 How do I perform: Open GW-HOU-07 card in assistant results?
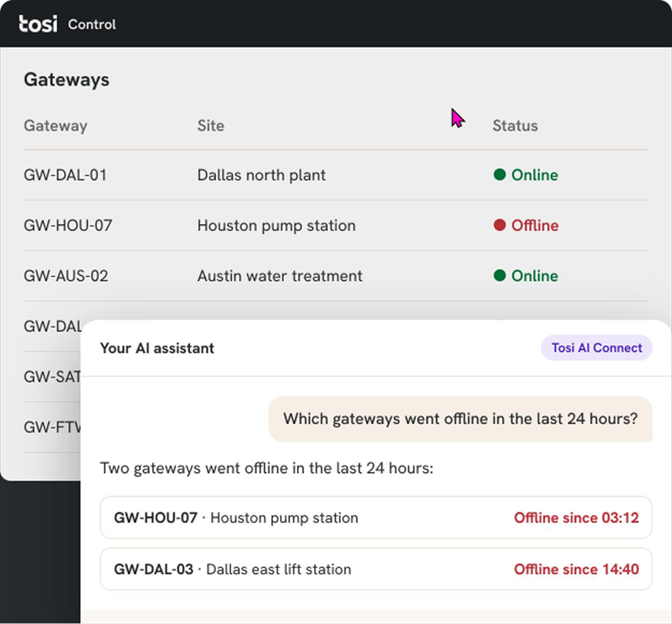376,517
